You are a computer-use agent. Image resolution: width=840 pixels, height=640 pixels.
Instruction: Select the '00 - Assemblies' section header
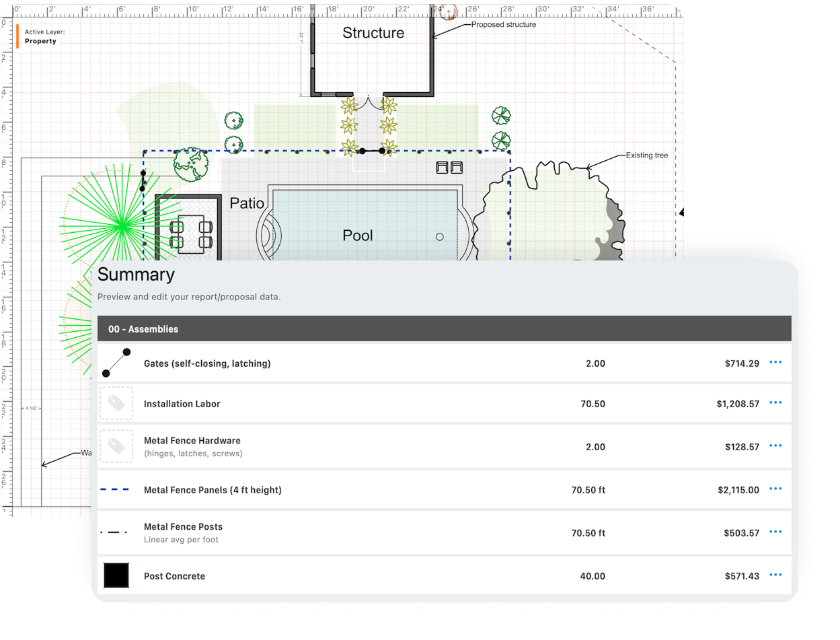pyautogui.click(x=444, y=329)
